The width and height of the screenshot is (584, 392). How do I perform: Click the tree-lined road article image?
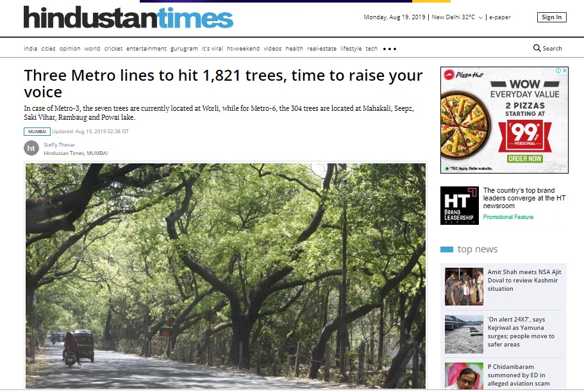pyautogui.click(x=226, y=276)
